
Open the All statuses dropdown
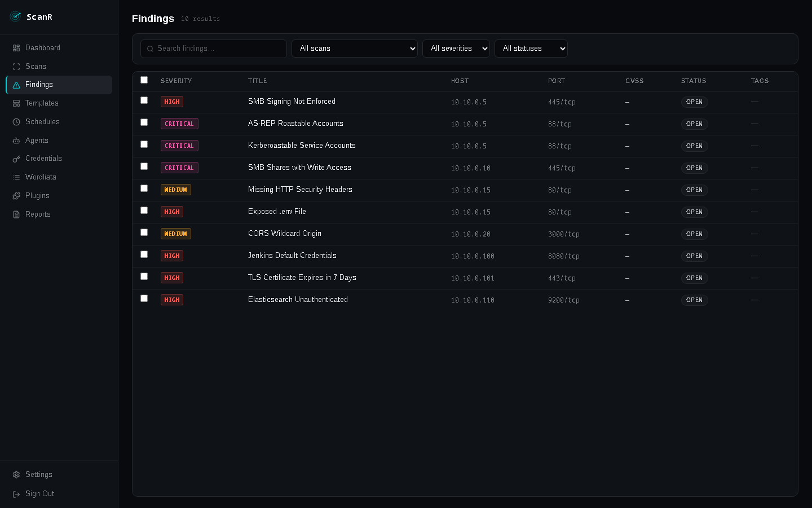click(531, 49)
